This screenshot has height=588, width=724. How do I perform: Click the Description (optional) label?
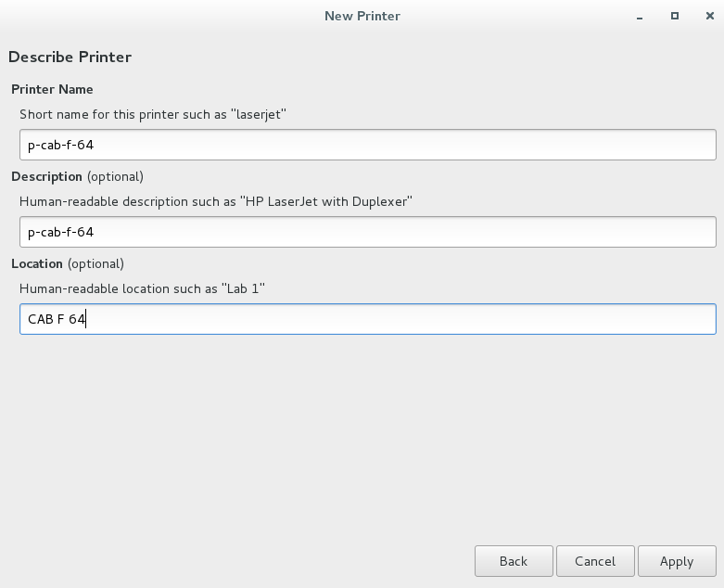[78, 176]
